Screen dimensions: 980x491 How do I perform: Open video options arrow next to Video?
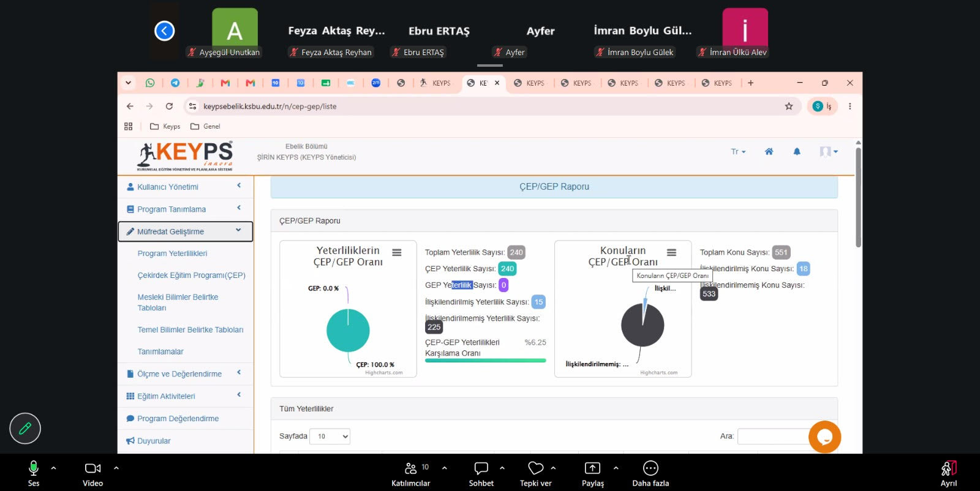point(116,468)
